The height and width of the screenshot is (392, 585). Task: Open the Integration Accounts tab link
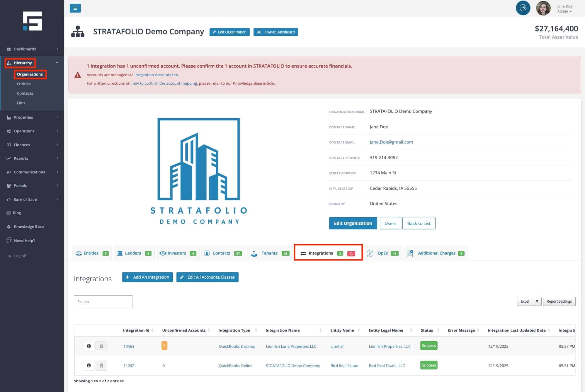coord(156,75)
